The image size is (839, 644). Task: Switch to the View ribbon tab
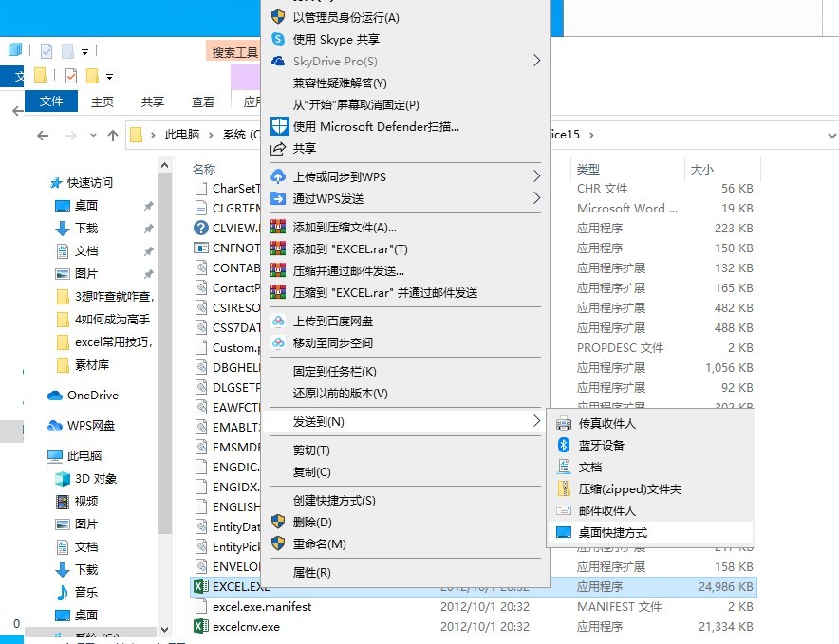203,101
